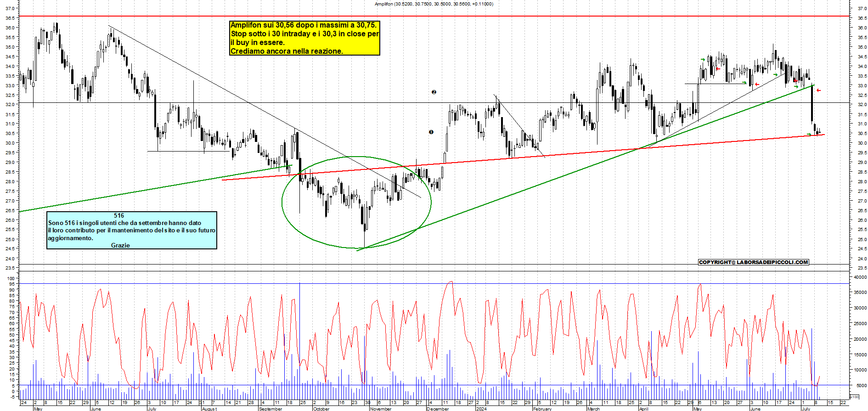The image size is (868, 411).
Task: Click the cyan '516' donors message box
Action: [x=132, y=230]
